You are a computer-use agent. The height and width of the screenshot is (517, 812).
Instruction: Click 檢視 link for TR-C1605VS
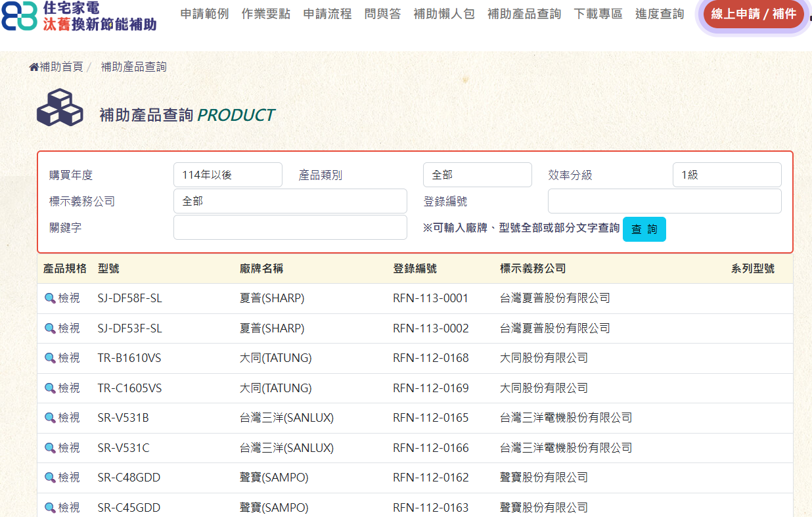tap(69, 388)
